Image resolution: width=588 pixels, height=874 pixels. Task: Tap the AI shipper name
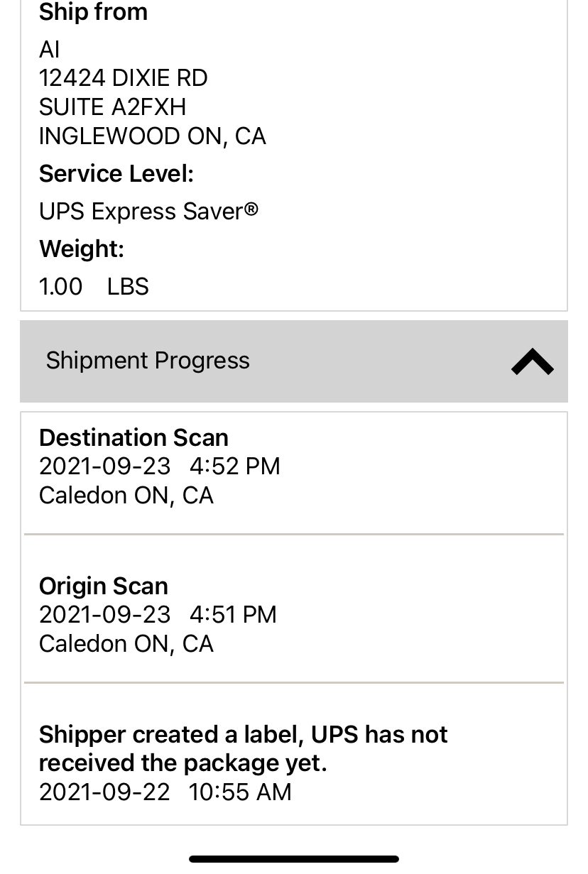click(50, 50)
